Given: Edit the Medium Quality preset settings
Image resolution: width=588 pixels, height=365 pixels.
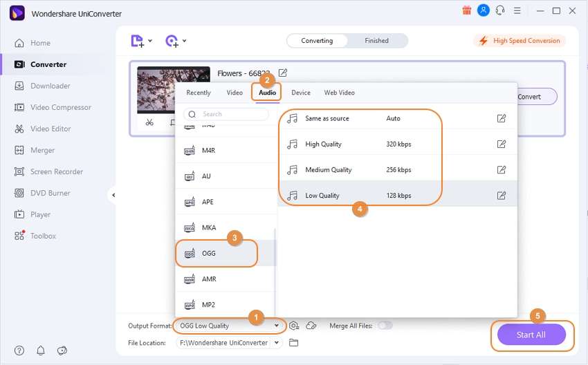Looking at the screenshot, I should [x=502, y=170].
